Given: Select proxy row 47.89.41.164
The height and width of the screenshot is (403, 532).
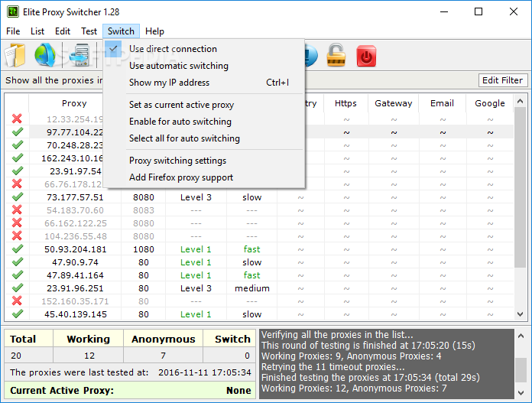Looking at the screenshot, I should [259, 275].
